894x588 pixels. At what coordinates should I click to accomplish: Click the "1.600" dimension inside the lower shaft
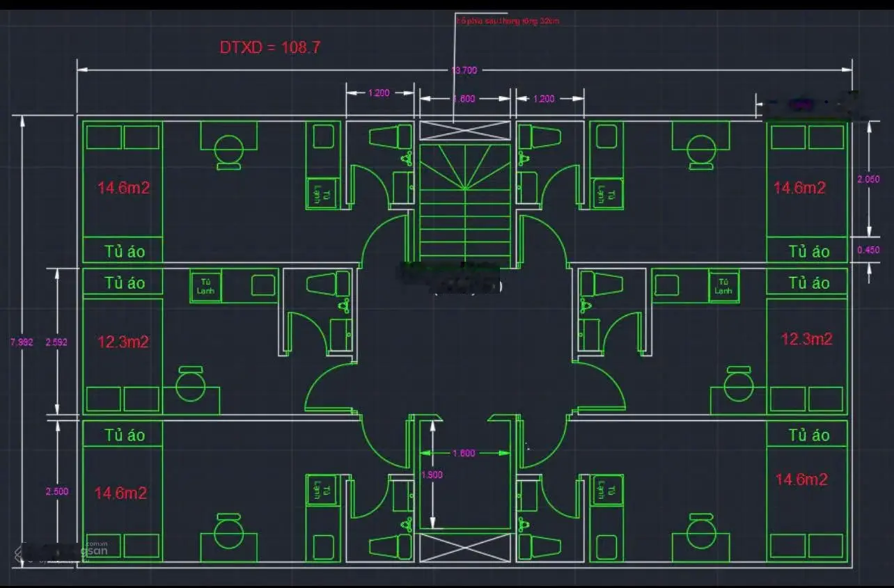464,453
